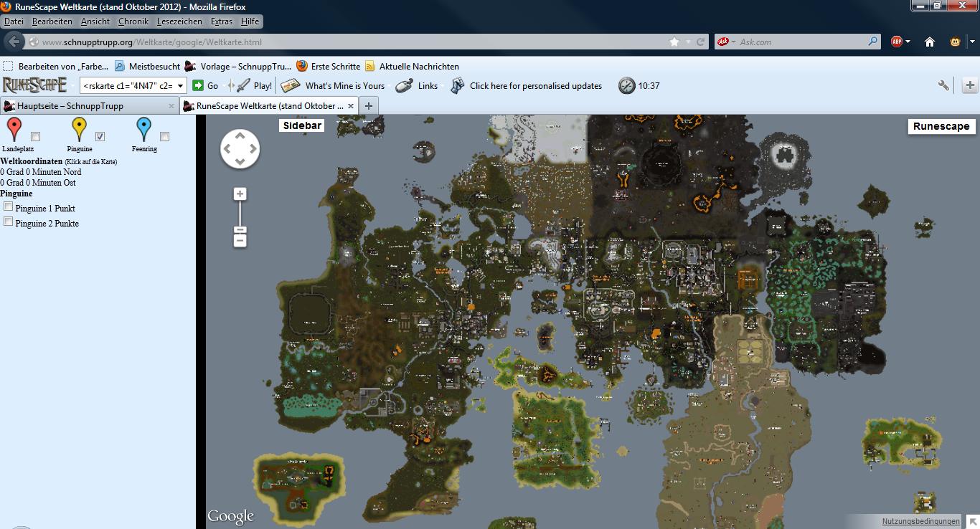Open the Adblock Plus icon
Viewport: 980px width, 529px height.
(x=896, y=42)
